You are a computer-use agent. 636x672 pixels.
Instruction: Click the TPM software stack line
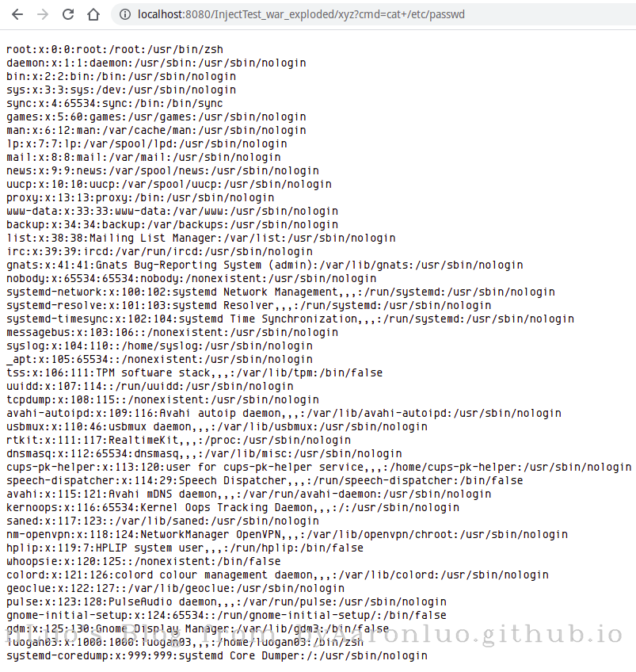tap(194, 373)
